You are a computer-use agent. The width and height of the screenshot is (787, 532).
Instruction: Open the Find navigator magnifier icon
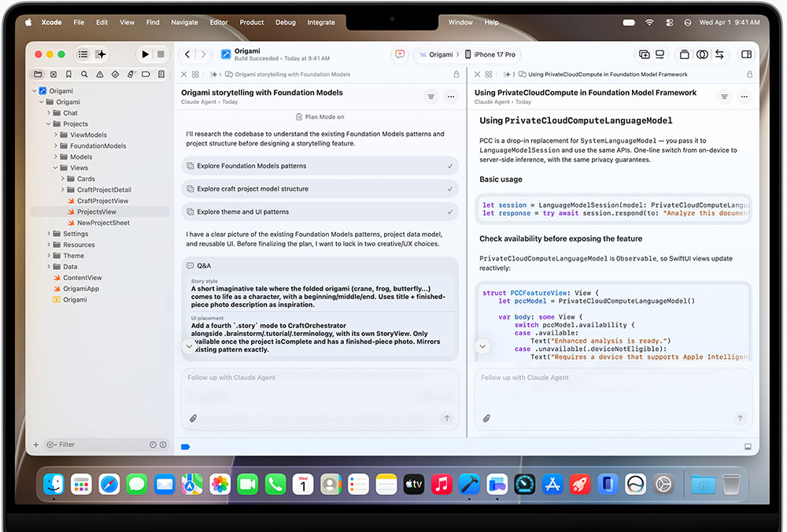coord(84,74)
